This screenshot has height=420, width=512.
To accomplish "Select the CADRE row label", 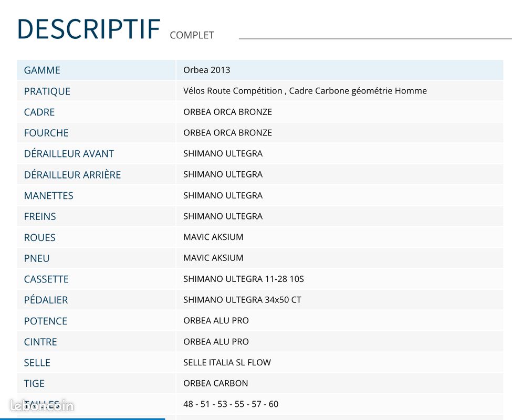I will (39, 112).
